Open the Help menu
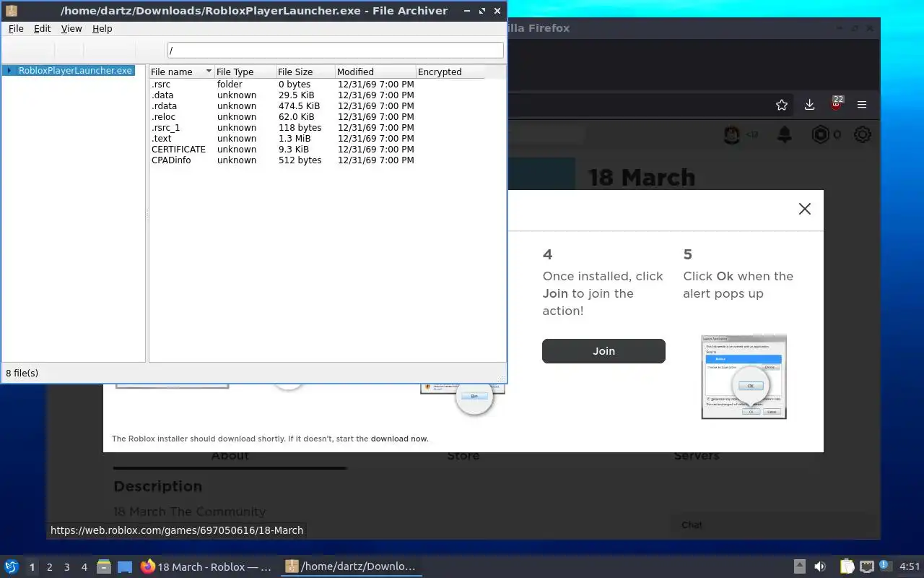 (x=103, y=29)
